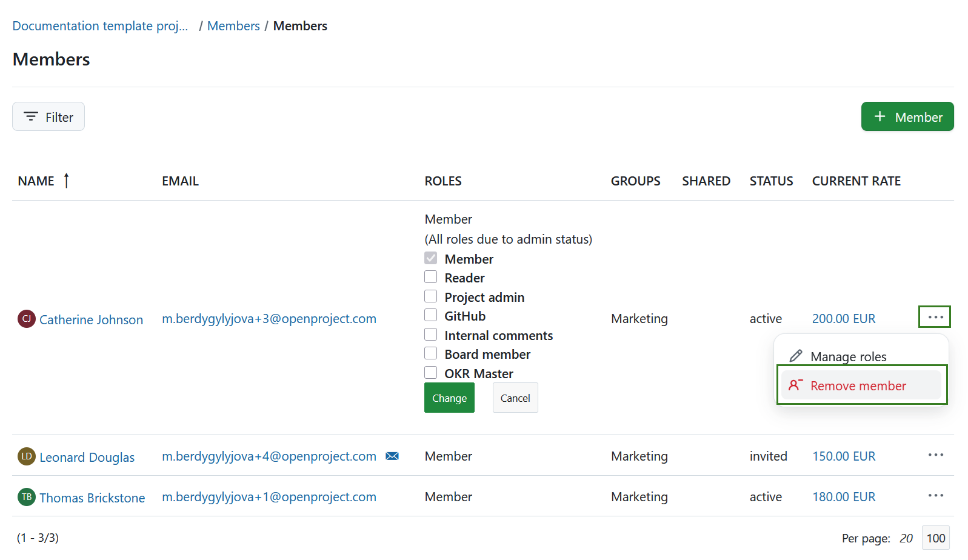Open Documentation template project breadcrumb link
Screen dimensions: 968x560
pos(100,26)
